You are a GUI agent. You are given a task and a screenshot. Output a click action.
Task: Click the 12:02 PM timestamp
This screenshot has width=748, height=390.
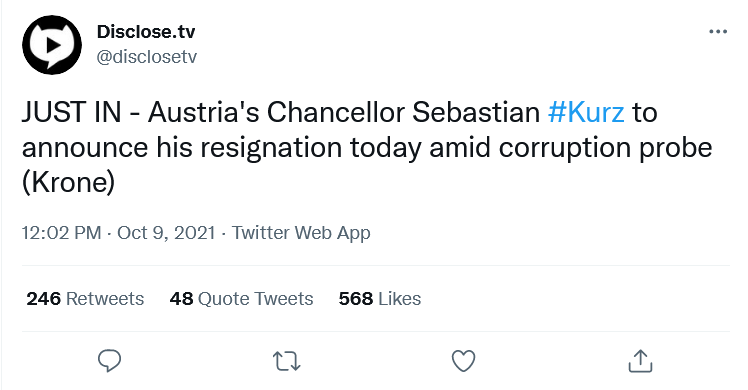point(62,233)
